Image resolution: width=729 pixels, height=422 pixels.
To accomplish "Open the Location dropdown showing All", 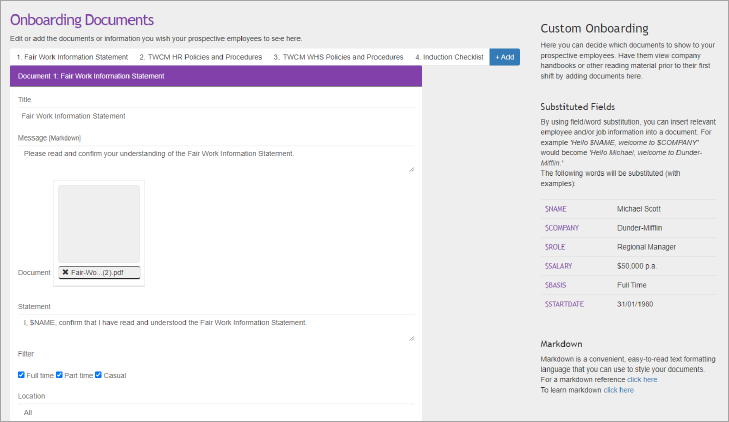I will pos(215,411).
